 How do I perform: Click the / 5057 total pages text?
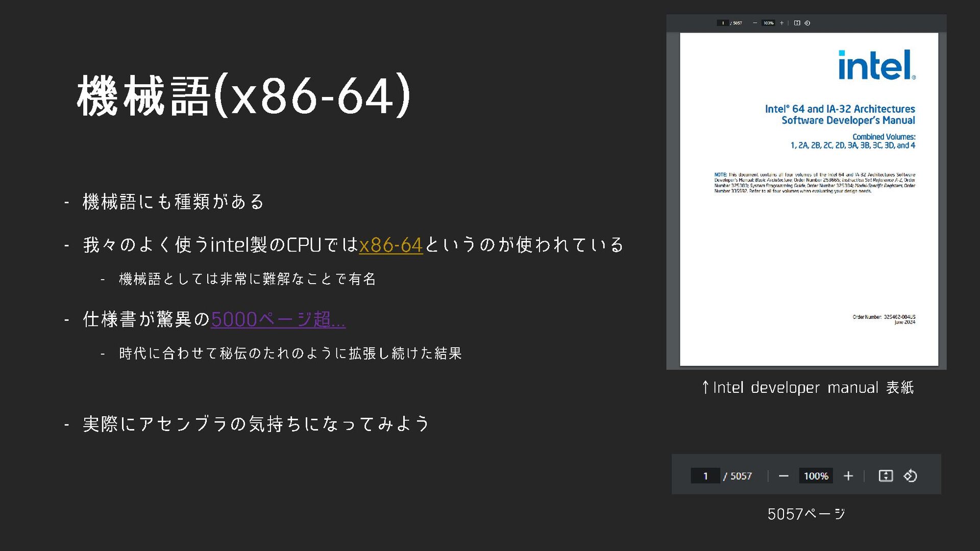738,476
